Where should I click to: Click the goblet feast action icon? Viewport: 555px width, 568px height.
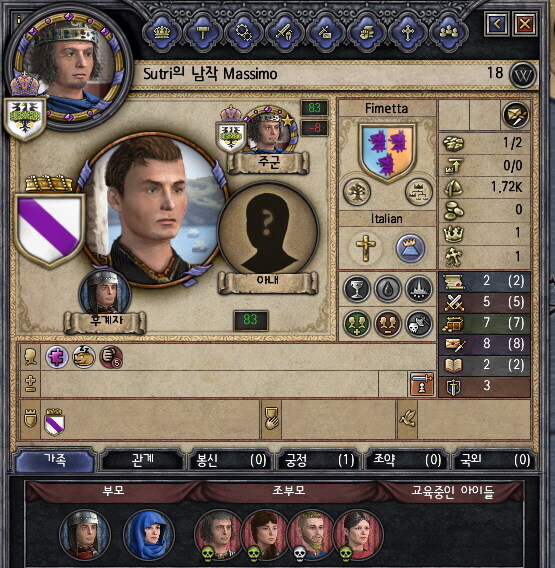[x=356, y=289]
